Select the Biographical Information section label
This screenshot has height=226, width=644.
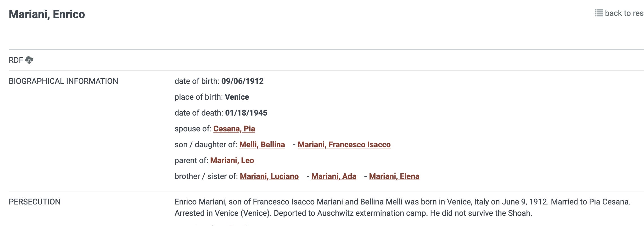(63, 81)
